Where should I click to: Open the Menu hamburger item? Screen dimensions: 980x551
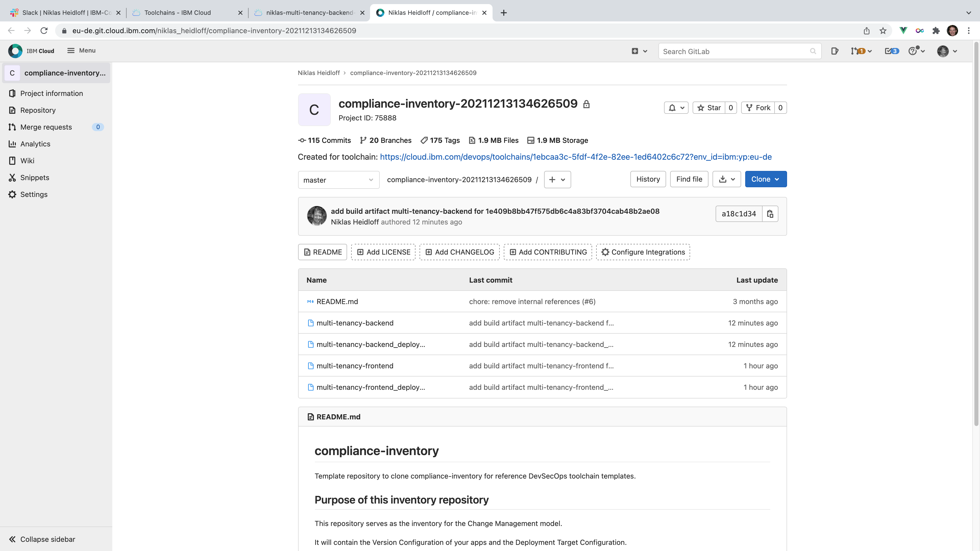(x=81, y=51)
